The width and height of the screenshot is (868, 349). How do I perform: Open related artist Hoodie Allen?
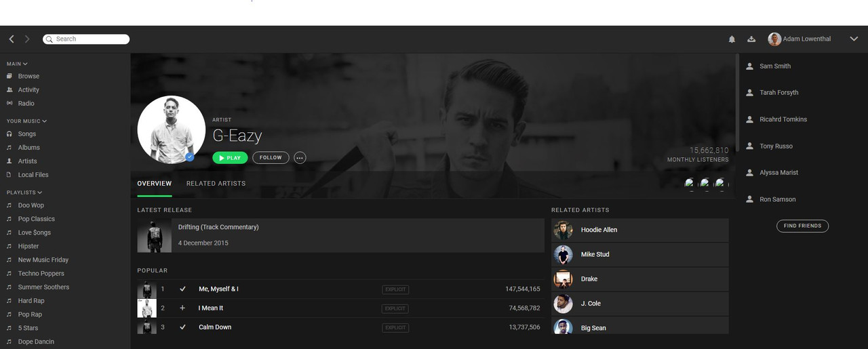[x=640, y=230]
